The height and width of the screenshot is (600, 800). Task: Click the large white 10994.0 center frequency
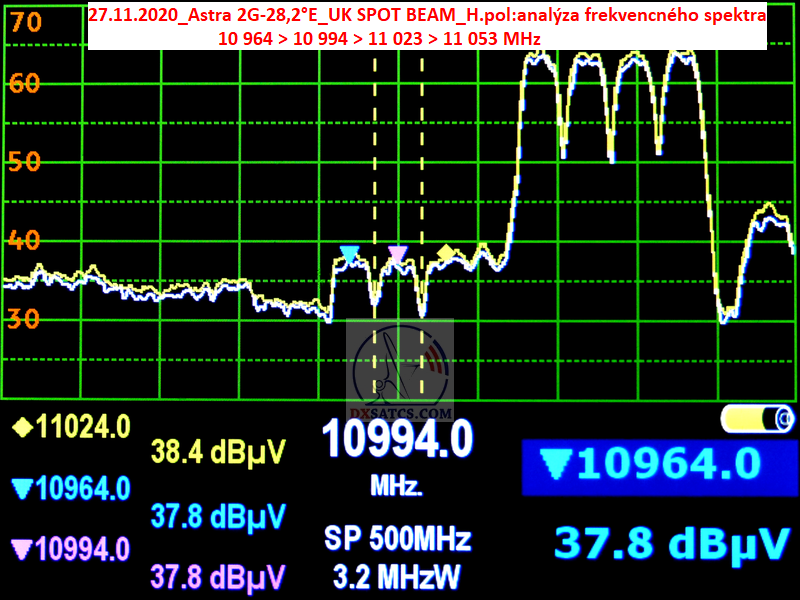click(397, 440)
